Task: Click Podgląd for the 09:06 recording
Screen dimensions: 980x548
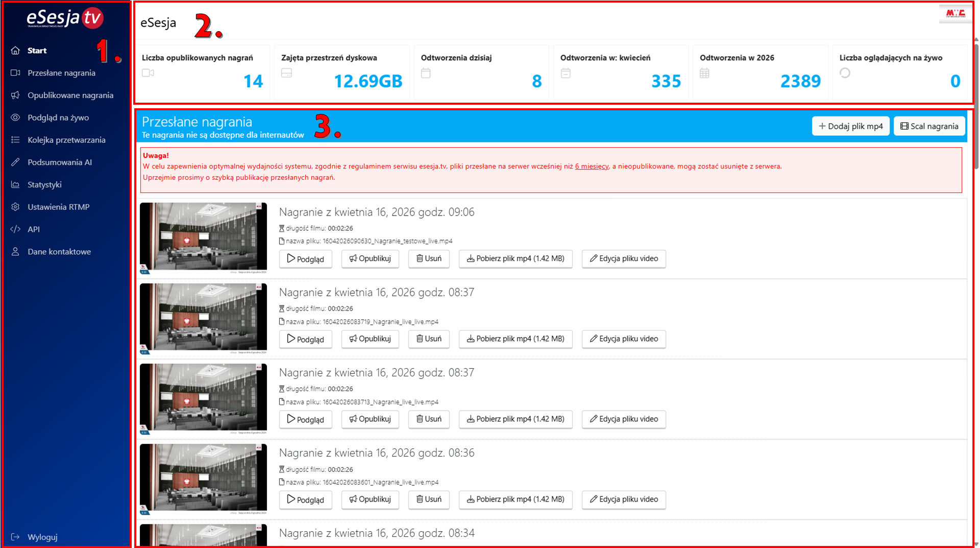Action: 305,259
